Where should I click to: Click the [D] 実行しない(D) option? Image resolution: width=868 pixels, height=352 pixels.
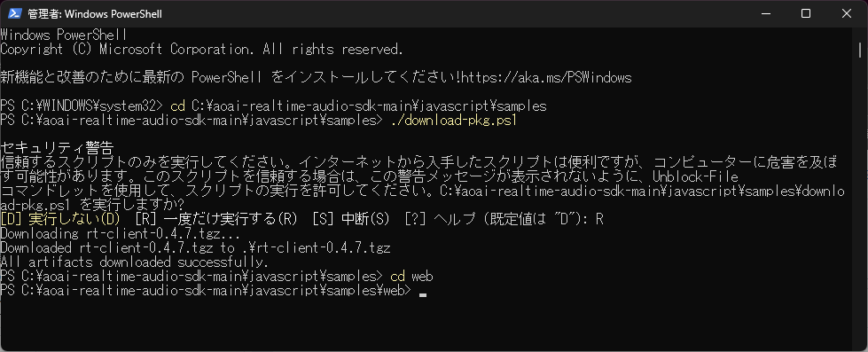[x=61, y=219]
